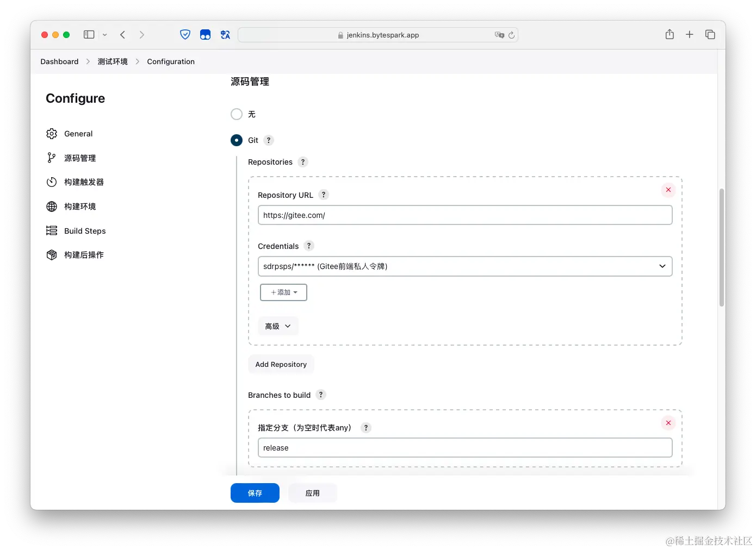This screenshot has width=756, height=550.
Task: Select the 源码管理 branch icon in sidebar
Action: [x=51, y=158]
